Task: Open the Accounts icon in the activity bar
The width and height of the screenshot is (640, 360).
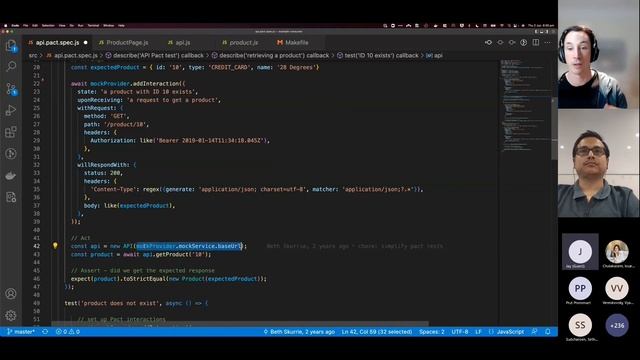Action: click(x=11, y=293)
